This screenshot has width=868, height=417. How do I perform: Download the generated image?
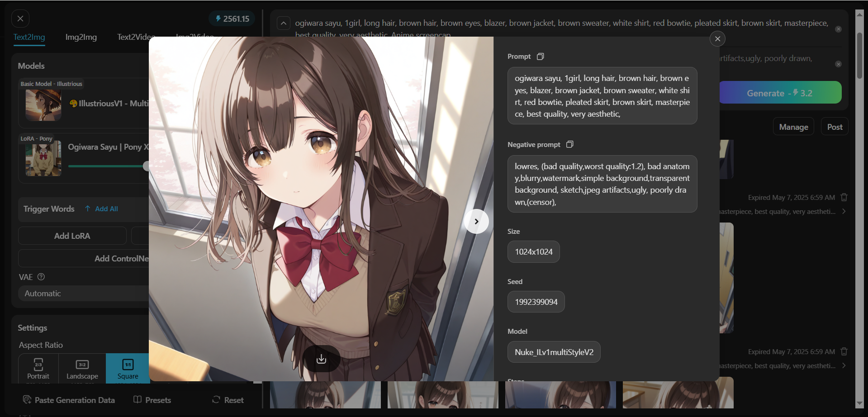(x=321, y=359)
